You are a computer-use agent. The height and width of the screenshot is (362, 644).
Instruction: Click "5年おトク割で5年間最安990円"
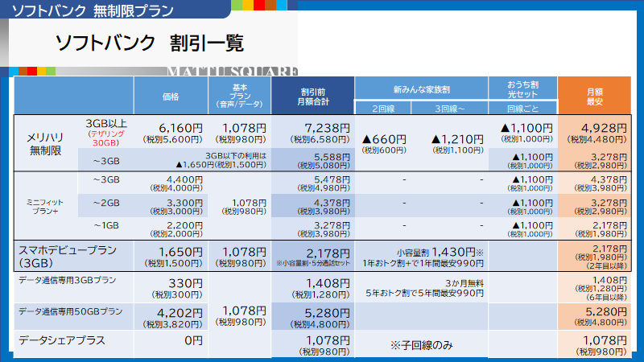(424, 294)
